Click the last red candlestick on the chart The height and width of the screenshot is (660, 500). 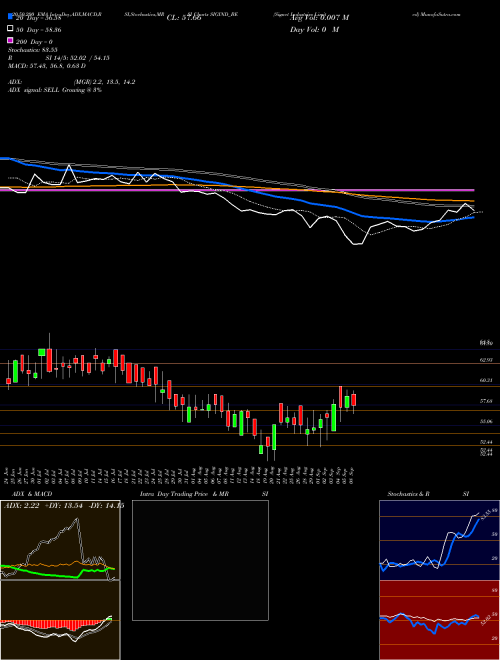pyautogui.click(x=354, y=400)
